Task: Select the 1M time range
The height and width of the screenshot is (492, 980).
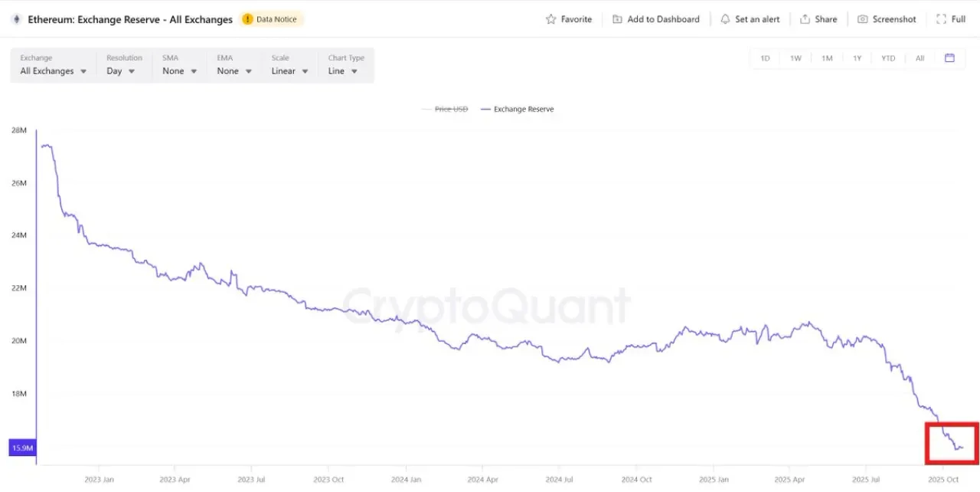Action: (827, 58)
